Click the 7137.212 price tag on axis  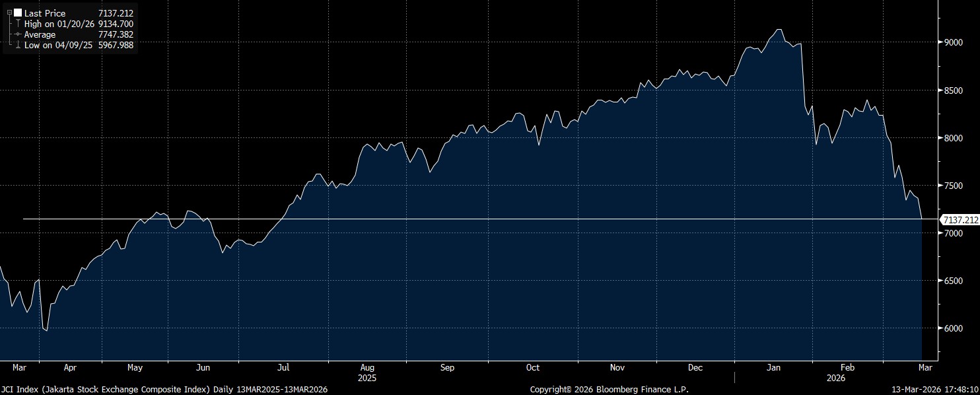(960, 219)
